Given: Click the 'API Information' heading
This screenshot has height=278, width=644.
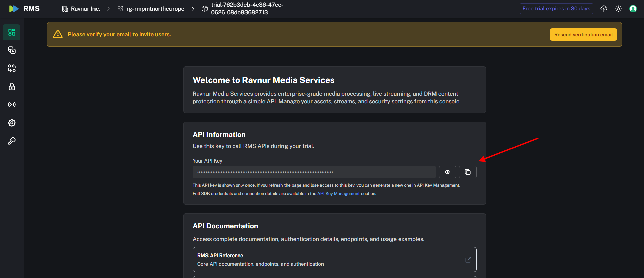Looking at the screenshot, I should point(219,135).
